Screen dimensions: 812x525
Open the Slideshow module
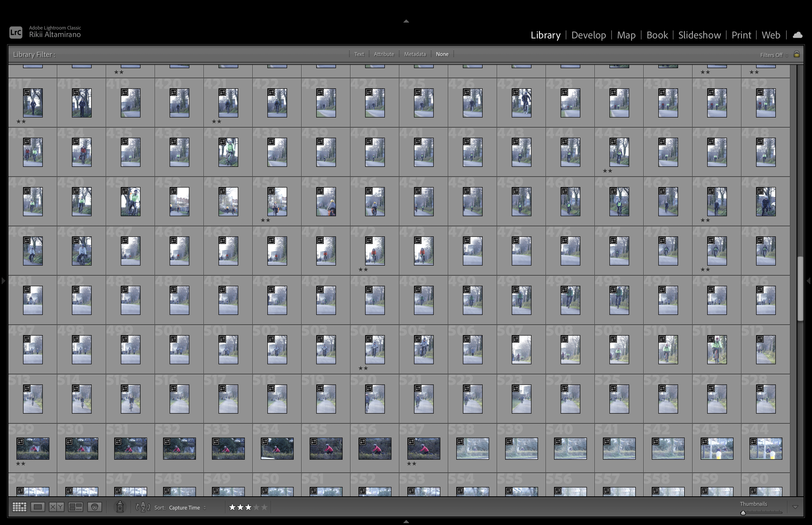pyautogui.click(x=699, y=35)
